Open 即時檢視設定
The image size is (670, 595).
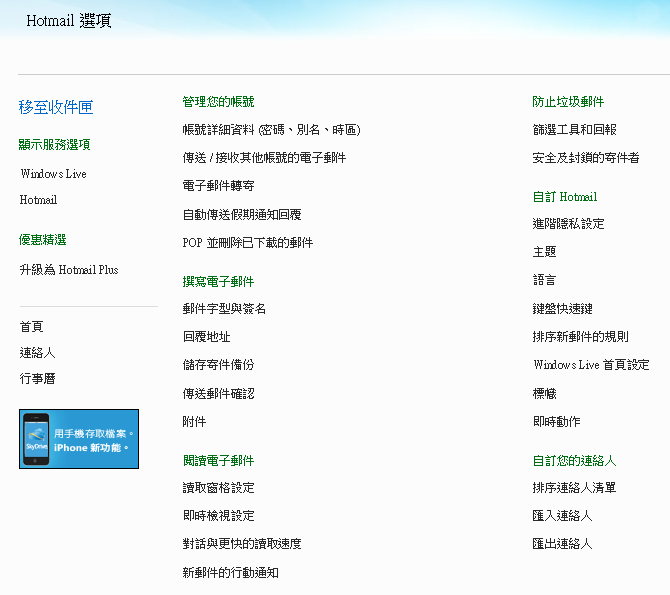(x=218, y=516)
